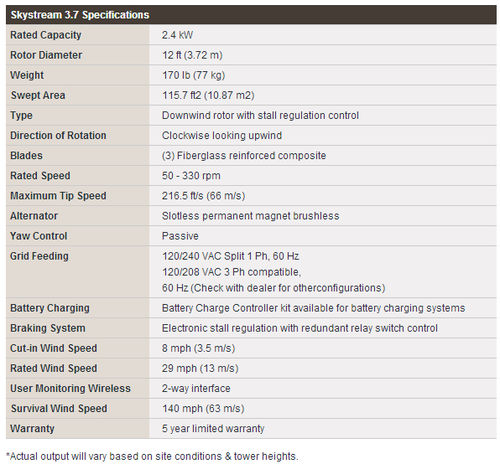Click the 170 lb (77 kg) weight value

193,75
